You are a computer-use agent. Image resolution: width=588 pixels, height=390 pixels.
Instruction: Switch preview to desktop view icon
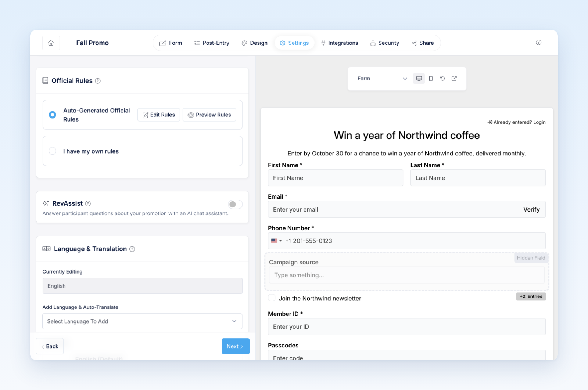(419, 79)
